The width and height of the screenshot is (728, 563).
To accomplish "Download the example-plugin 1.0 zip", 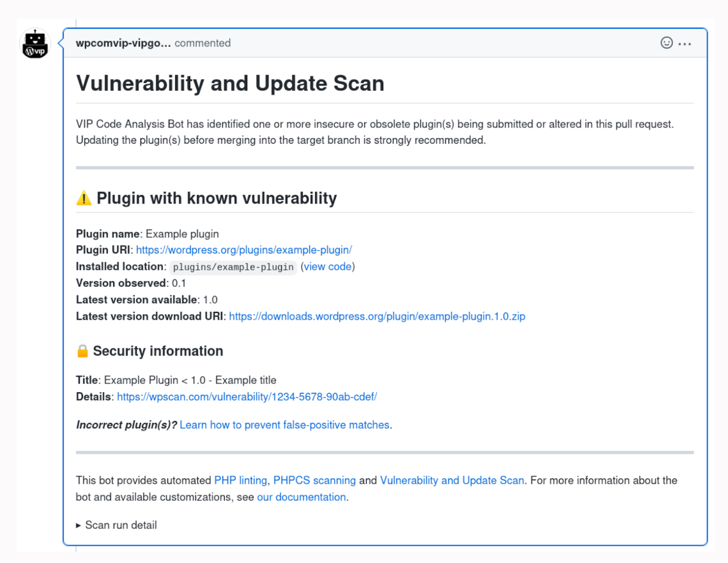I will pyautogui.click(x=377, y=316).
